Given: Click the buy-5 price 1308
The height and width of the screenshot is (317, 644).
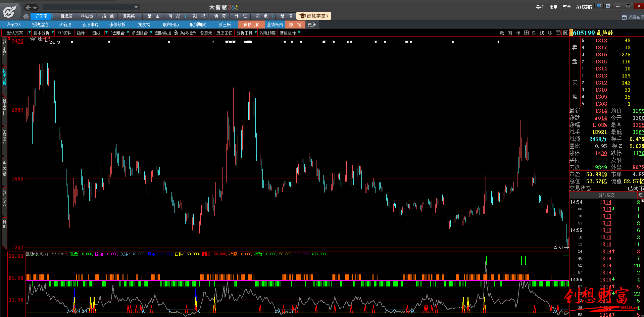Looking at the screenshot, I should click(x=601, y=104).
